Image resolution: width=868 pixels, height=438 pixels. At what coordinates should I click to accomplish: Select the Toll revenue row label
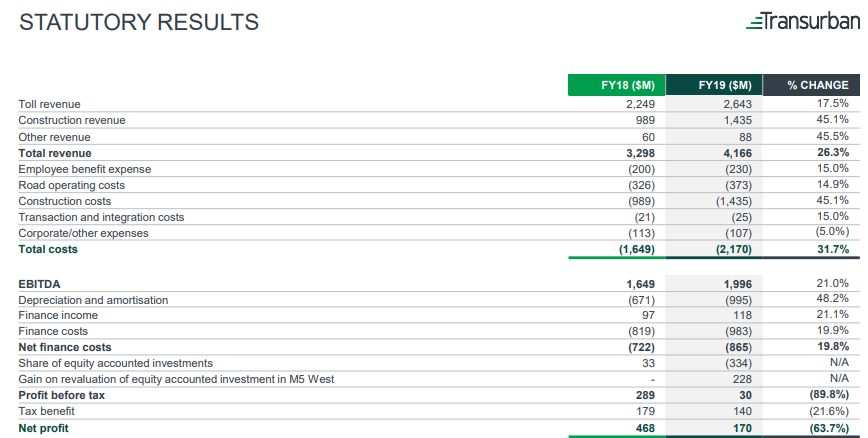[49, 104]
